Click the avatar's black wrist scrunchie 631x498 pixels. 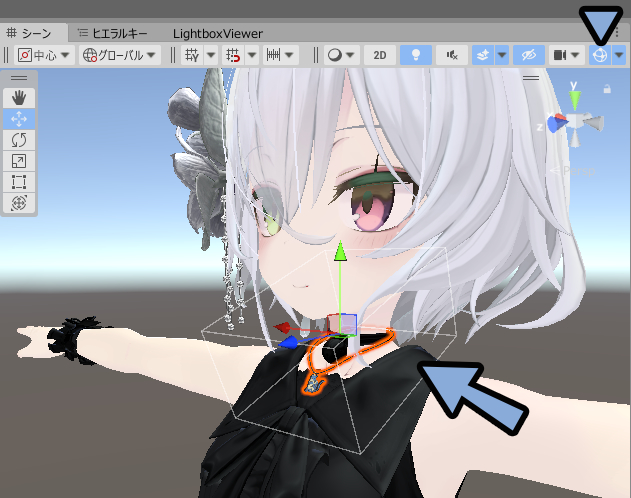point(70,340)
